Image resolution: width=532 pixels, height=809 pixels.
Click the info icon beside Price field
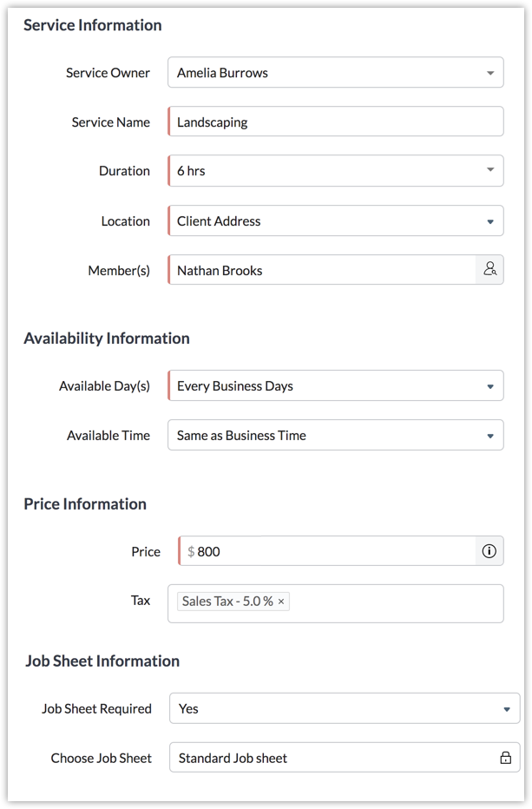(489, 551)
